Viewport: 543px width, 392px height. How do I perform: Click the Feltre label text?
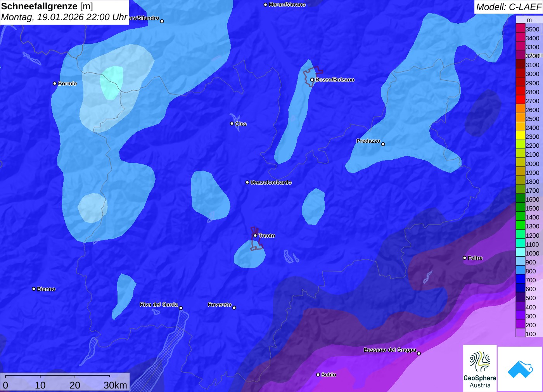[475, 258]
